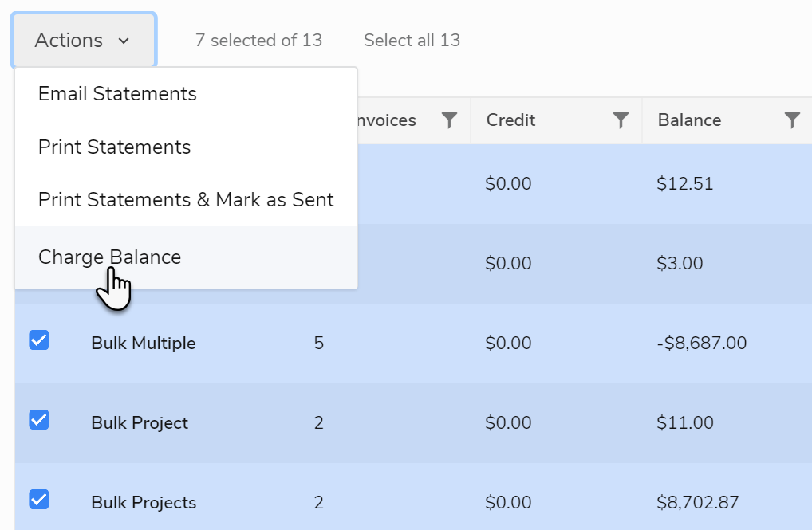Choose Email Statements from the menu
Viewport: 812px width, 530px height.
pos(117,94)
